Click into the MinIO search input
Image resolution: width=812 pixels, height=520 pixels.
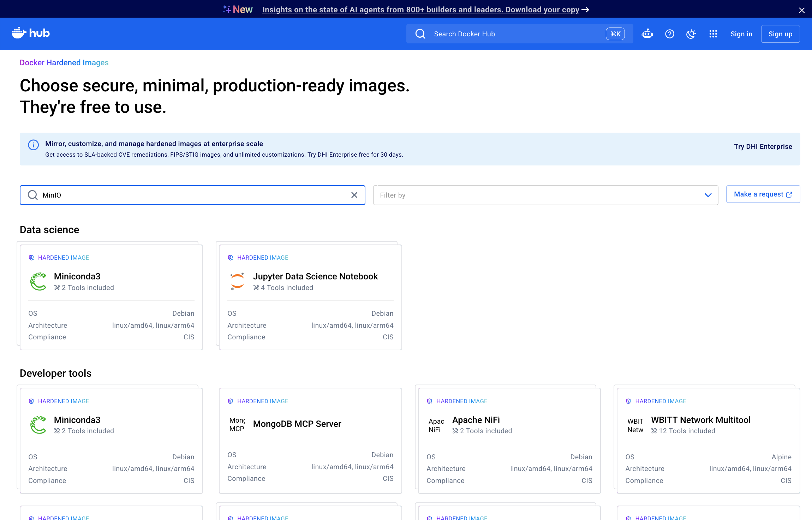pos(192,195)
